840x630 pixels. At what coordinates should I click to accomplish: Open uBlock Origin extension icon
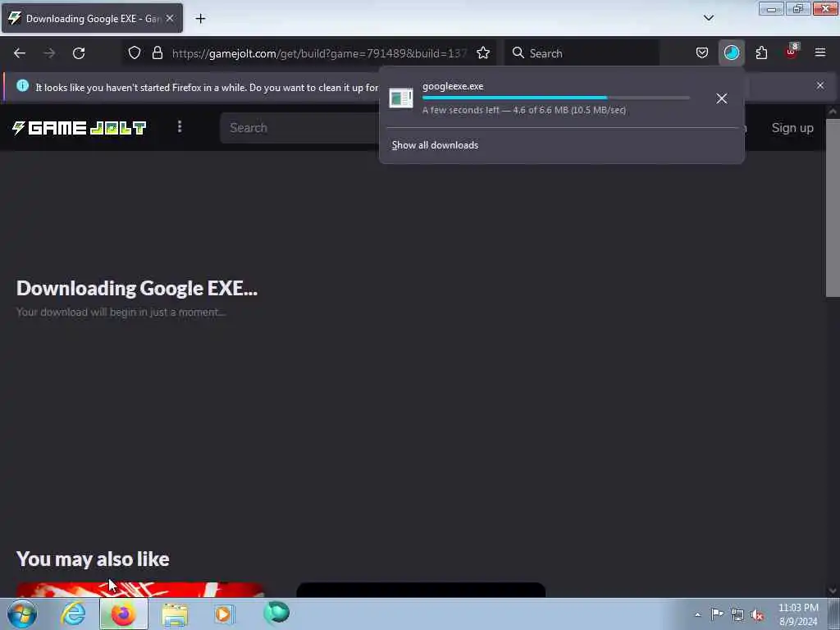tap(792, 52)
